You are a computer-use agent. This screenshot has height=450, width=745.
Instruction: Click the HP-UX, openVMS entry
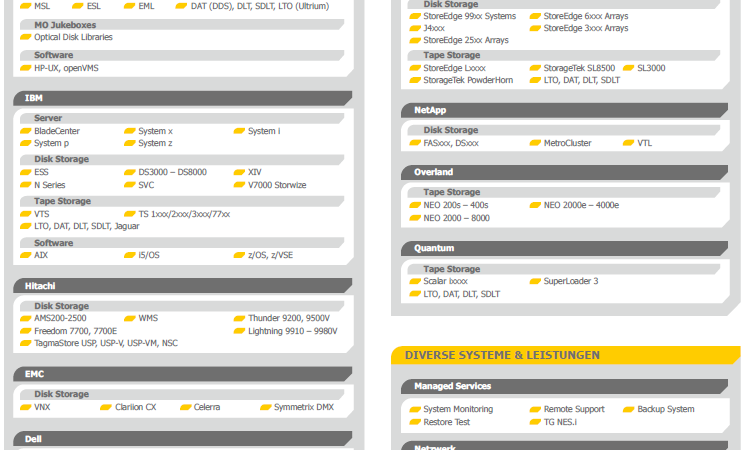66,68
